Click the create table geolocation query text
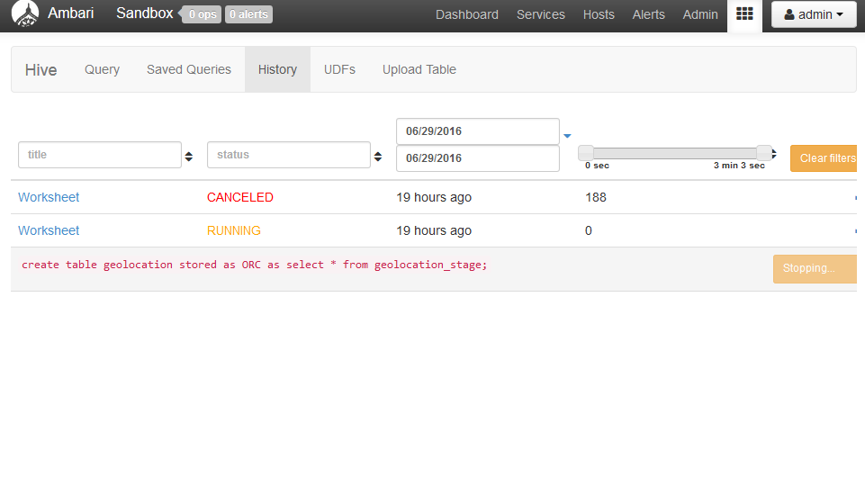Screen dimensions: 865x504 click(x=255, y=265)
